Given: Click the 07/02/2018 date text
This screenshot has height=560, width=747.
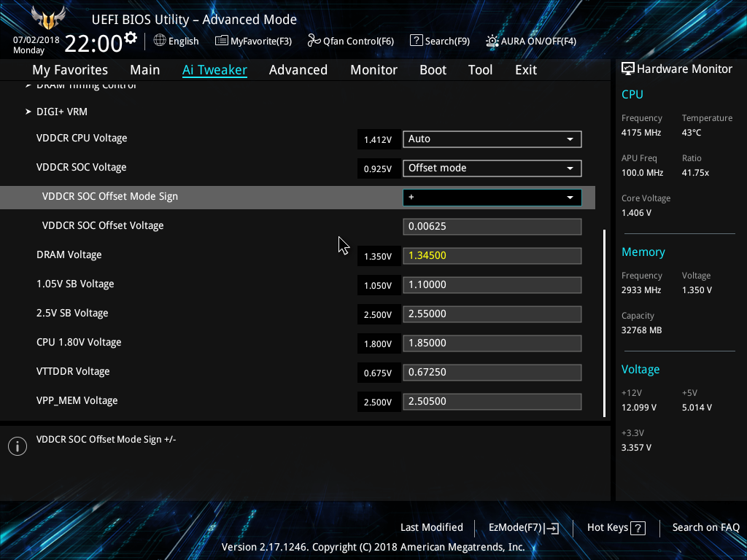Looking at the screenshot, I should pos(36,40).
